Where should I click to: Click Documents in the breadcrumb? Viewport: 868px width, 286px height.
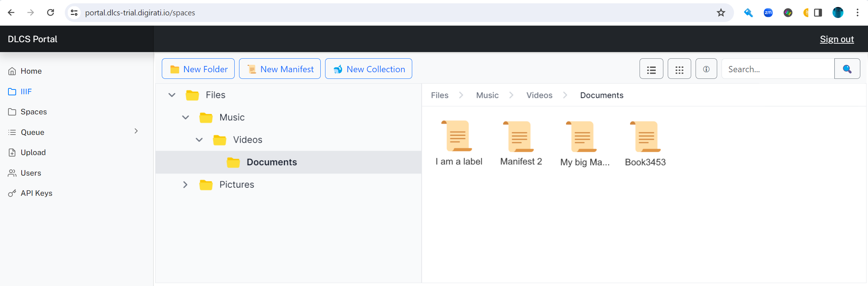(601, 95)
